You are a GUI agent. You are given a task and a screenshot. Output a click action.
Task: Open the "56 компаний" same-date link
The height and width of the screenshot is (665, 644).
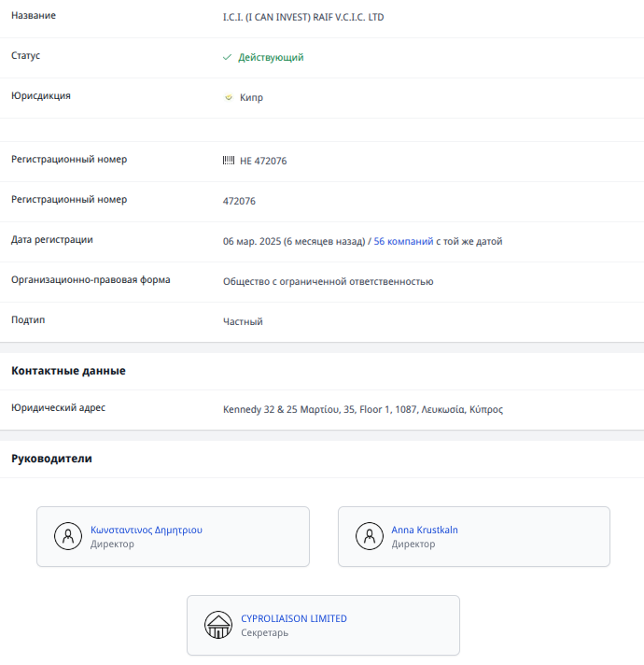coord(403,241)
